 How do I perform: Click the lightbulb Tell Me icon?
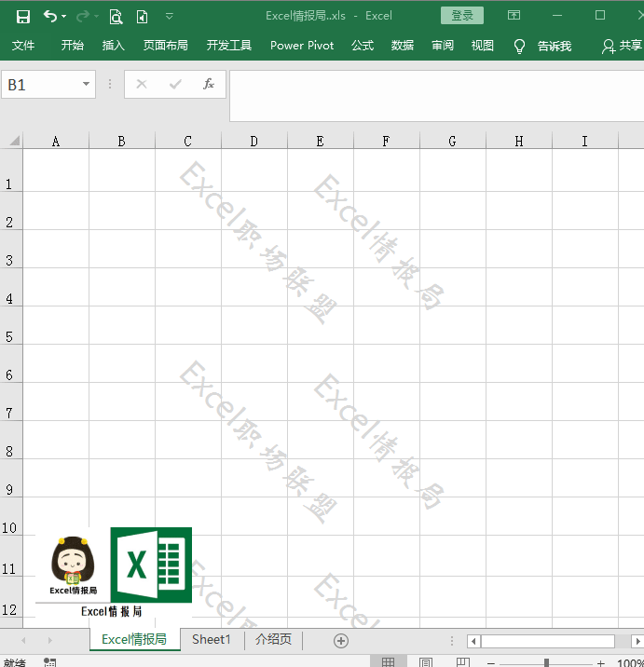coord(519,46)
